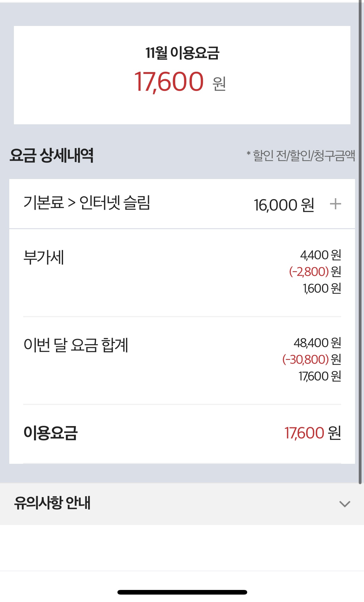Select the 이번 달 요금 합계 label

pos(76,345)
